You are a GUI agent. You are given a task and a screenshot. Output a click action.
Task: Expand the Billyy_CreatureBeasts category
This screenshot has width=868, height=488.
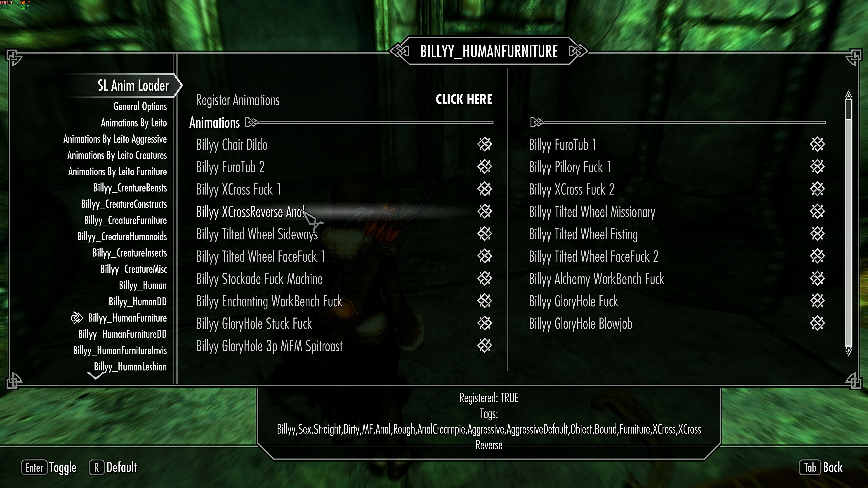point(130,188)
